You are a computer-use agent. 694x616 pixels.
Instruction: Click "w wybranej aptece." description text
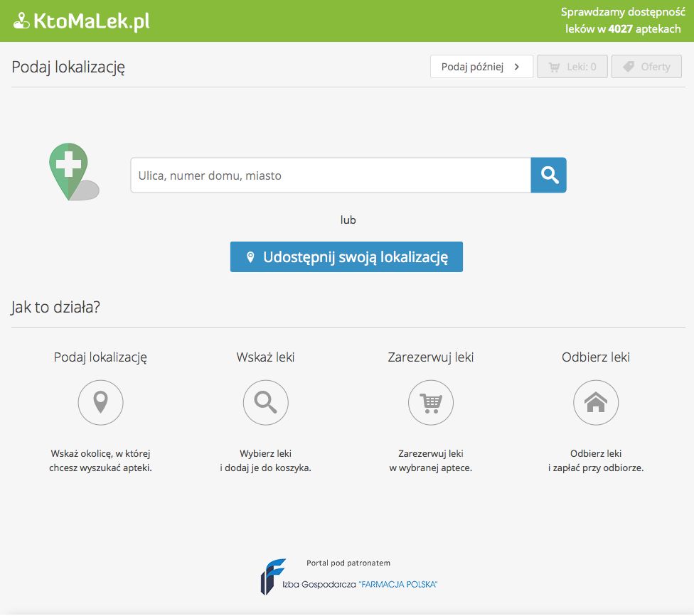coord(431,468)
